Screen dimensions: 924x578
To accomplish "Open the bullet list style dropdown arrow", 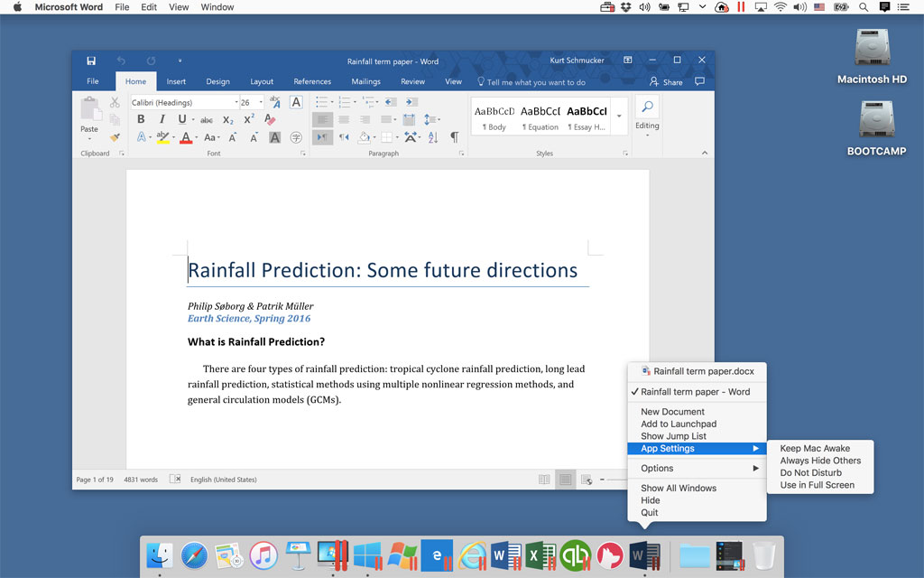I will (332, 102).
